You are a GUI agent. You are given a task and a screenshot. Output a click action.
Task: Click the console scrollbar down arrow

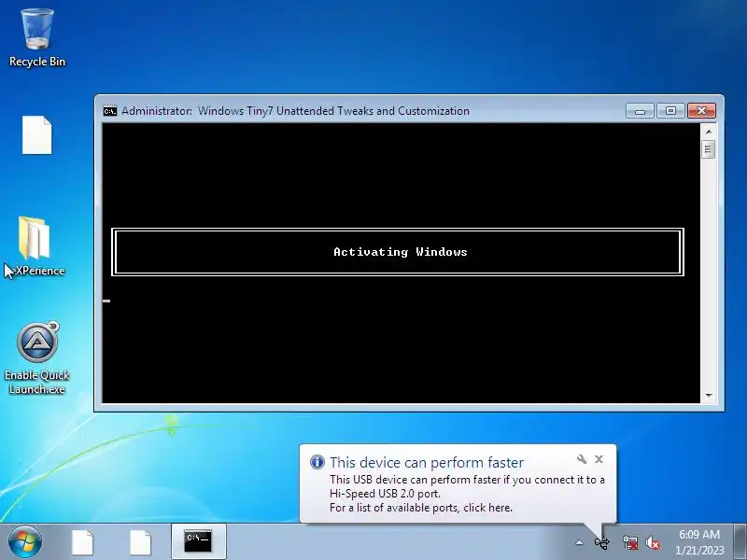tap(709, 395)
